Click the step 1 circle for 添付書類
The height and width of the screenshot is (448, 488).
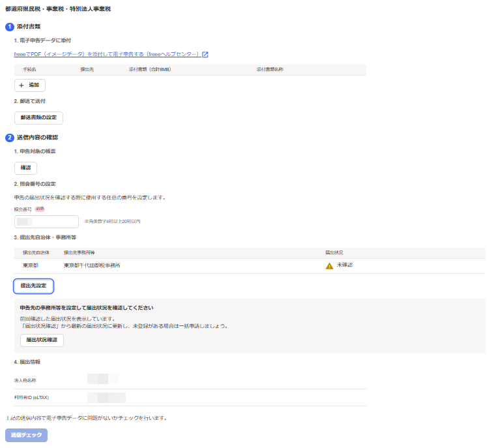click(x=9, y=27)
